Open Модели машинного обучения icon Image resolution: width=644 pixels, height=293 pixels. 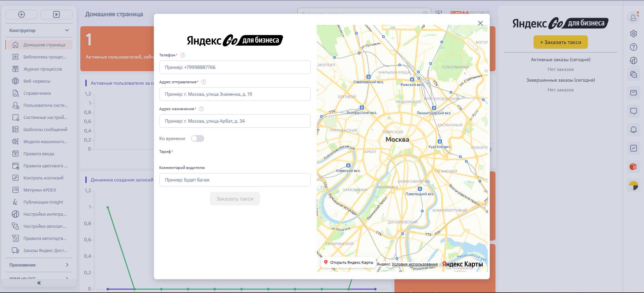[x=15, y=141]
